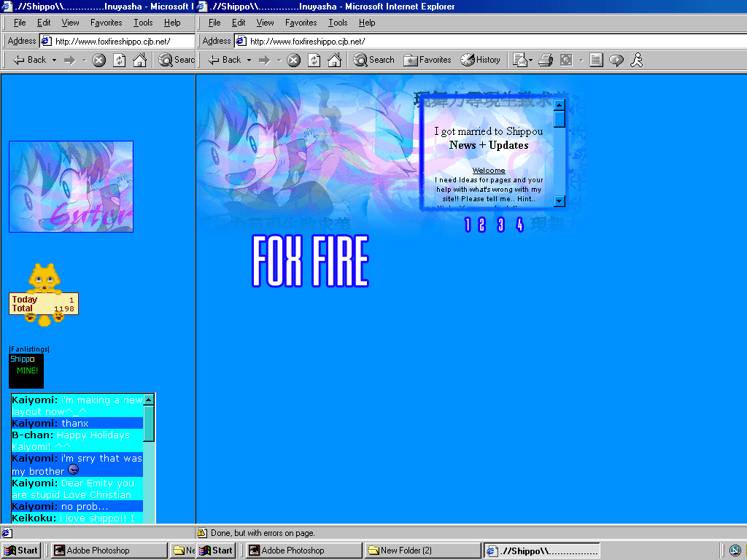Open the Start button beside New Folder
747x560 pixels.
(x=217, y=551)
